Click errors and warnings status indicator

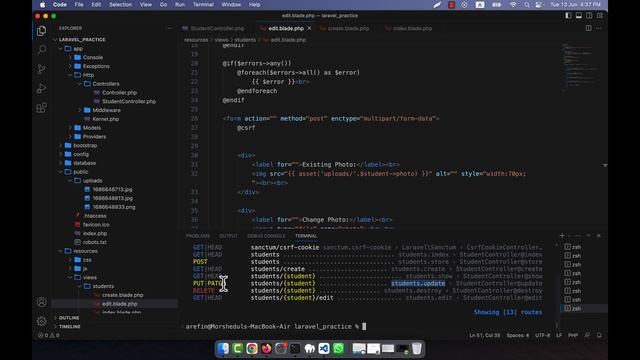click(49, 335)
